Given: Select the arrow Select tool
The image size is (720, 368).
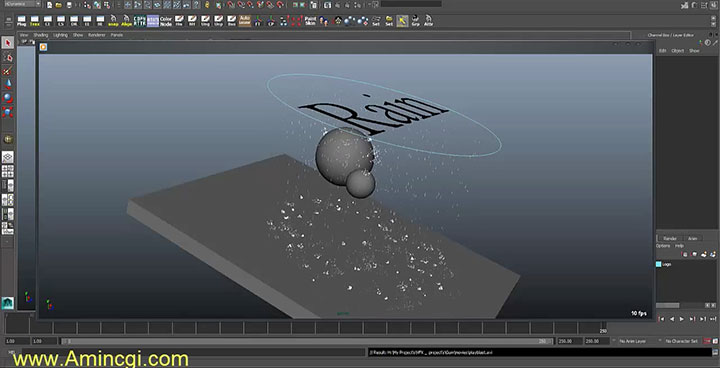Looking at the screenshot, I should [7, 43].
